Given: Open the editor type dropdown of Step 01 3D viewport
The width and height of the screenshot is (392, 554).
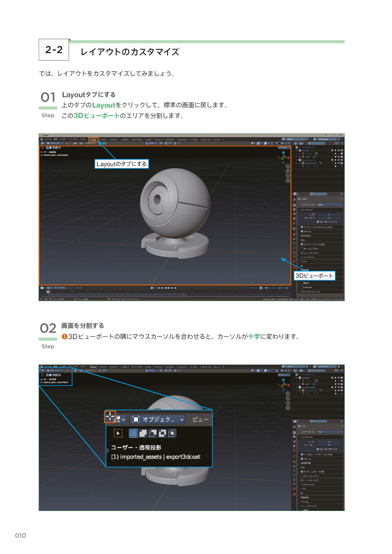Looking at the screenshot, I should tap(43, 143).
